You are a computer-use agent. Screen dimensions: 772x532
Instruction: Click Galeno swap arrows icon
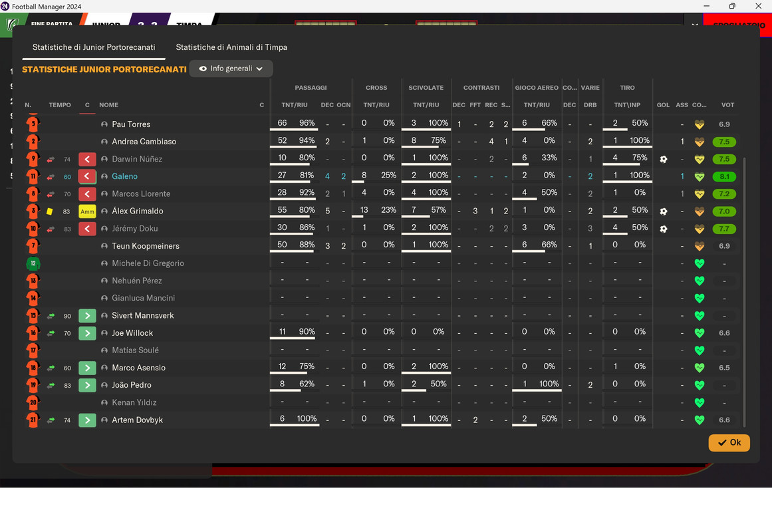[51, 176]
